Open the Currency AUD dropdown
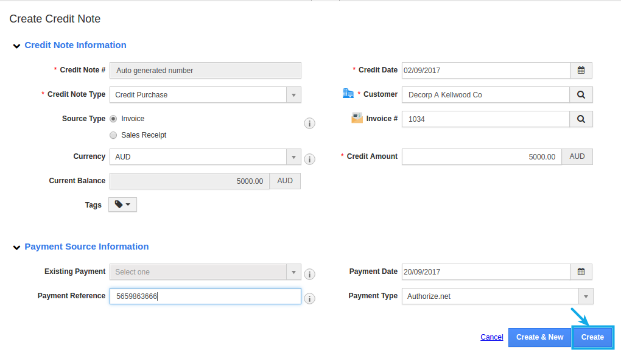This screenshot has height=364, width=621. tap(293, 157)
